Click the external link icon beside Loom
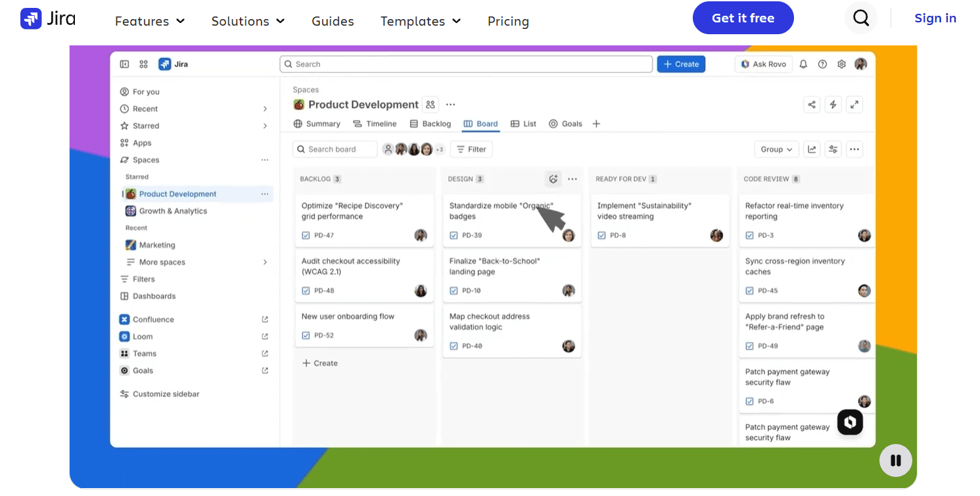 coord(265,337)
